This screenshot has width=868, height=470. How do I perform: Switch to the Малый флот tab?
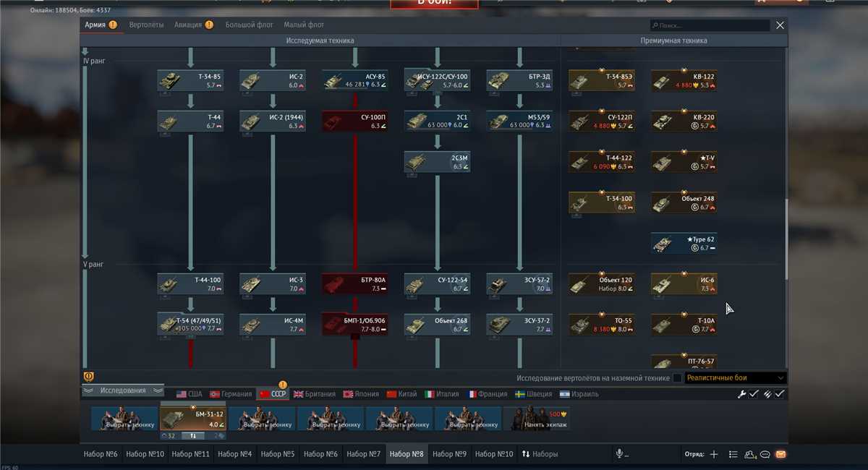pos(304,25)
